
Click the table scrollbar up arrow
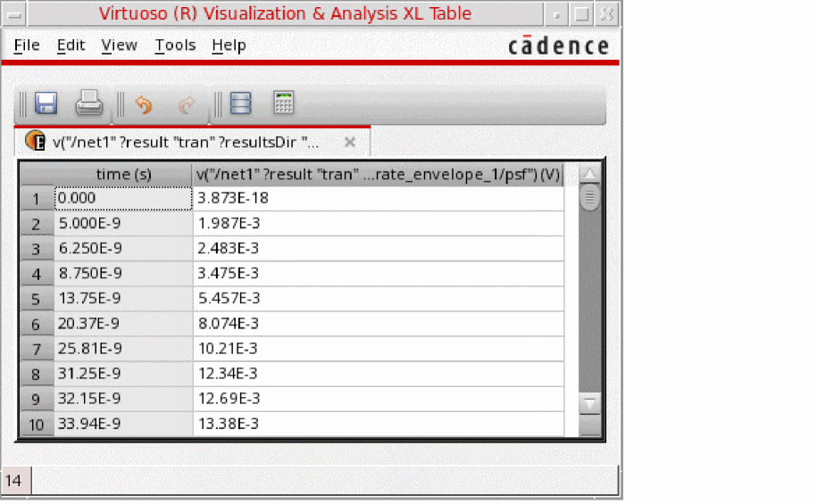point(590,174)
